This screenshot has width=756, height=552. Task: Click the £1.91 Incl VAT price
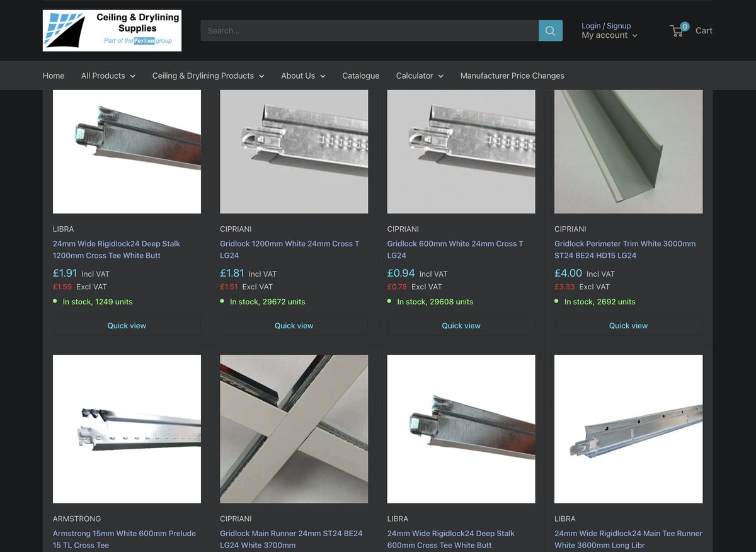pos(81,273)
